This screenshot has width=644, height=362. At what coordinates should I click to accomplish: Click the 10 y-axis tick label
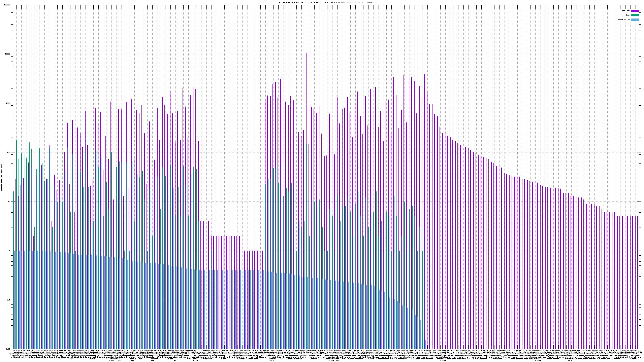point(9,202)
